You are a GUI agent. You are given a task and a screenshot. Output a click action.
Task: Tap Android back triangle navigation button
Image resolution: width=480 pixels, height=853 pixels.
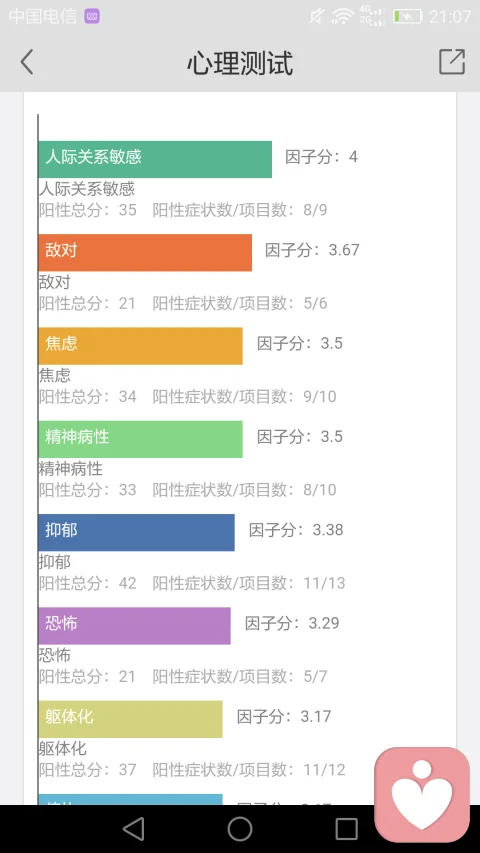click(x=133, y=829)
